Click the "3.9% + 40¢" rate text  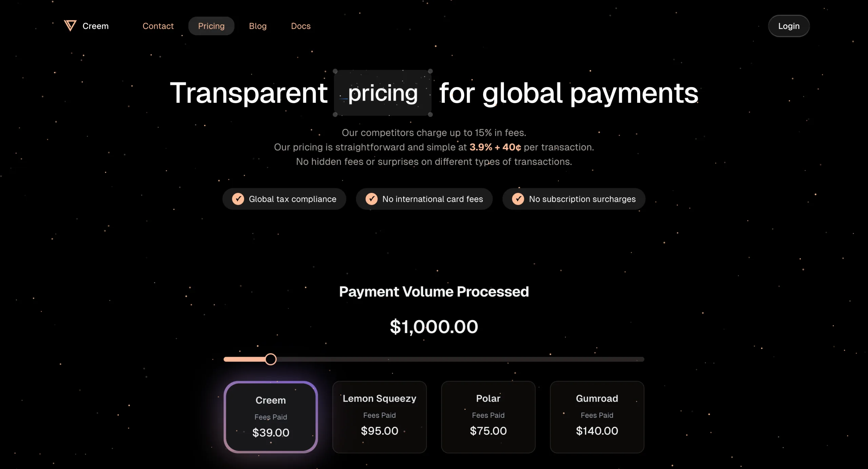pyautogui.click(x=495, y=147)
